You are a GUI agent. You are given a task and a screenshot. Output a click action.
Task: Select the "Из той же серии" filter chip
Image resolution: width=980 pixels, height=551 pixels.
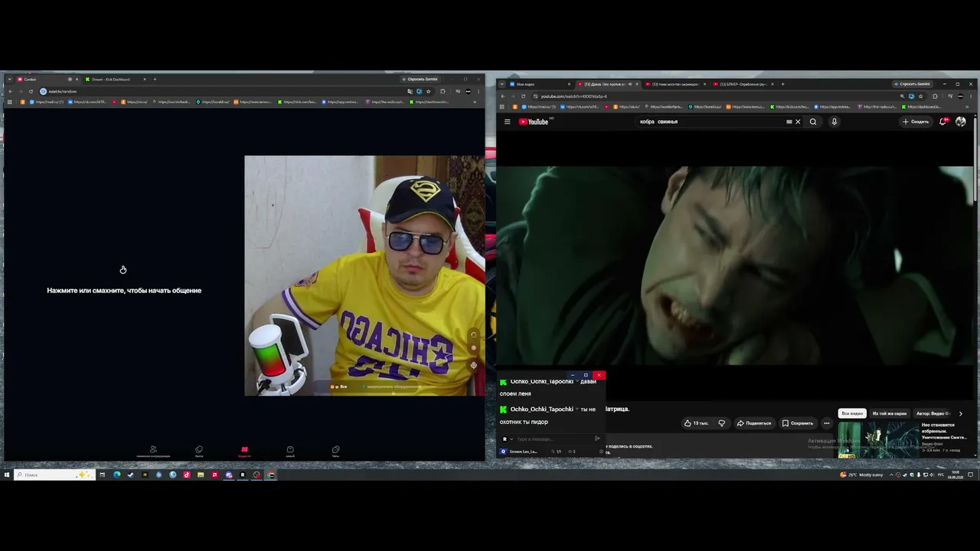[890, 413]
